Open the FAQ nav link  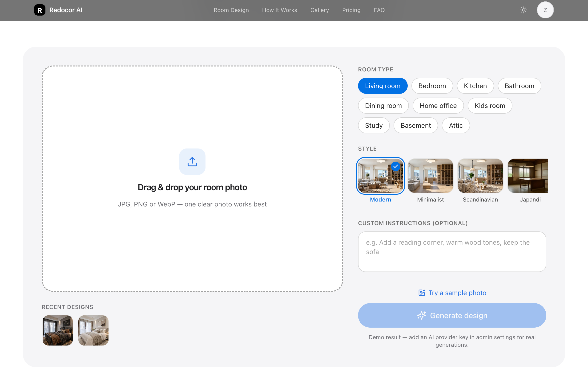point(379,10)
